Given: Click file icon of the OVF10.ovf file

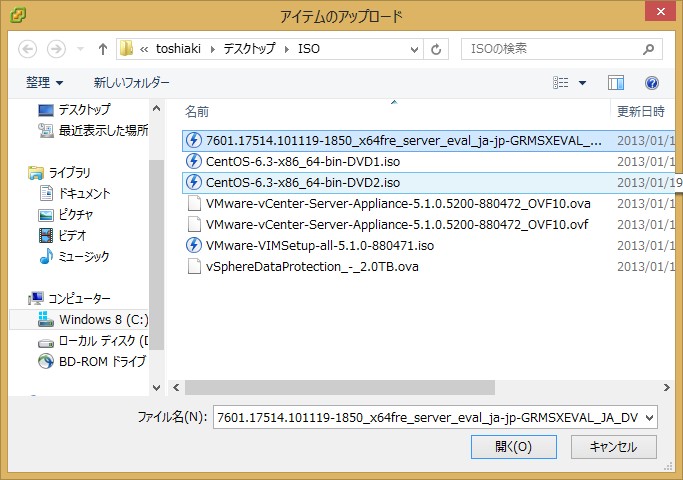Looking at the screenshot, I should 194,224.
